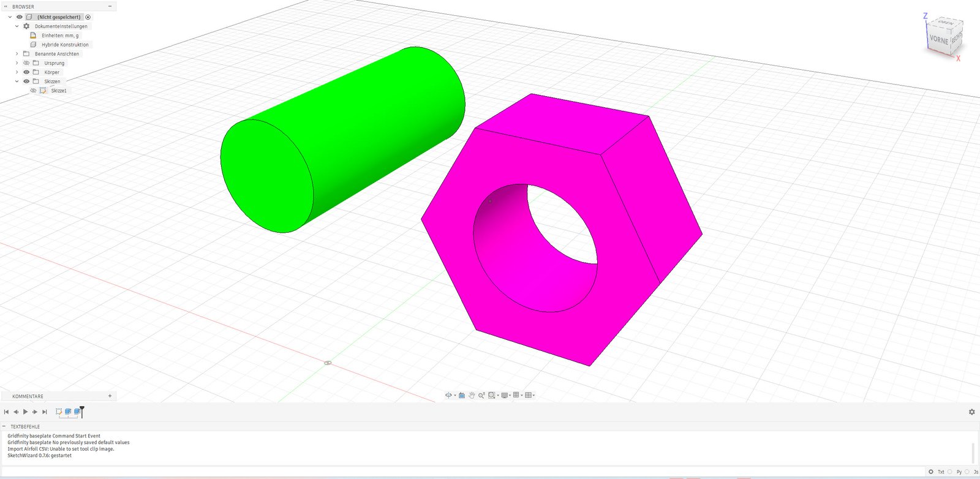Activate the root component radio button
This screenshot has width=980, height=479.
[x=88, y=17]
